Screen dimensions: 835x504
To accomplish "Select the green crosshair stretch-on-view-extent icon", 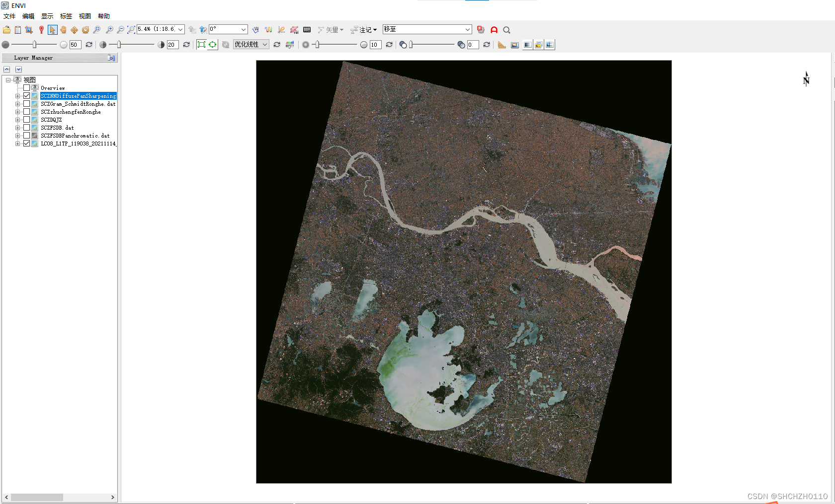I will [213, 45].
